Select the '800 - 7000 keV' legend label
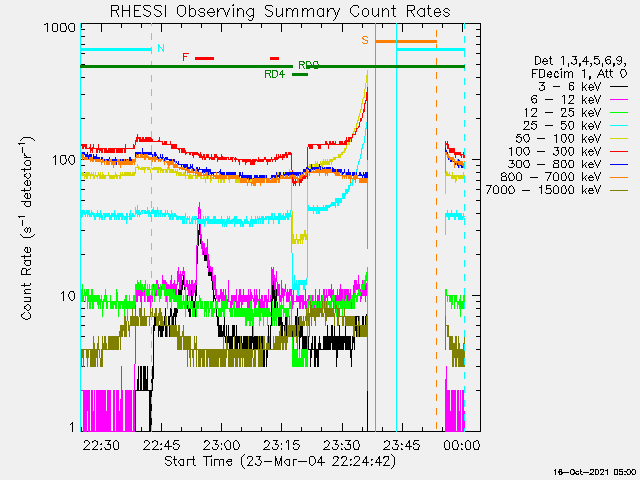640x480 pixels. [551, 178]
